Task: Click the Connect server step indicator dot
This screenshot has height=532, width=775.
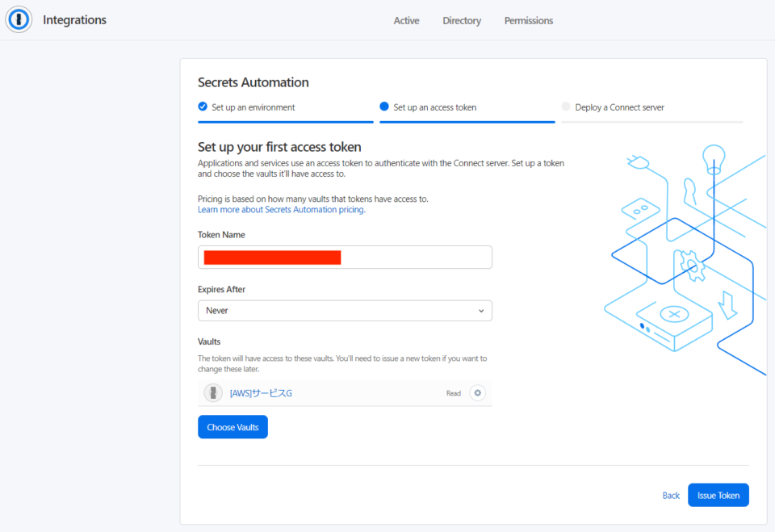Action: 566,107
